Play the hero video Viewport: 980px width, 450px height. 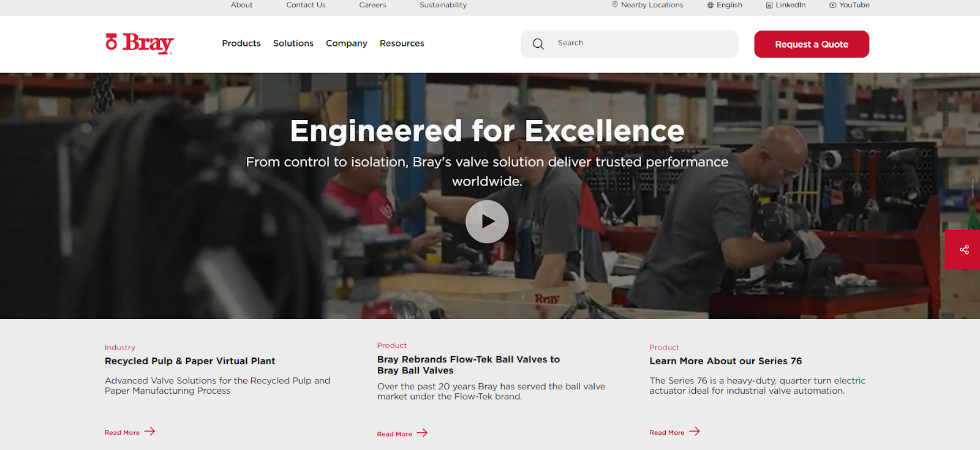point(487,222)
